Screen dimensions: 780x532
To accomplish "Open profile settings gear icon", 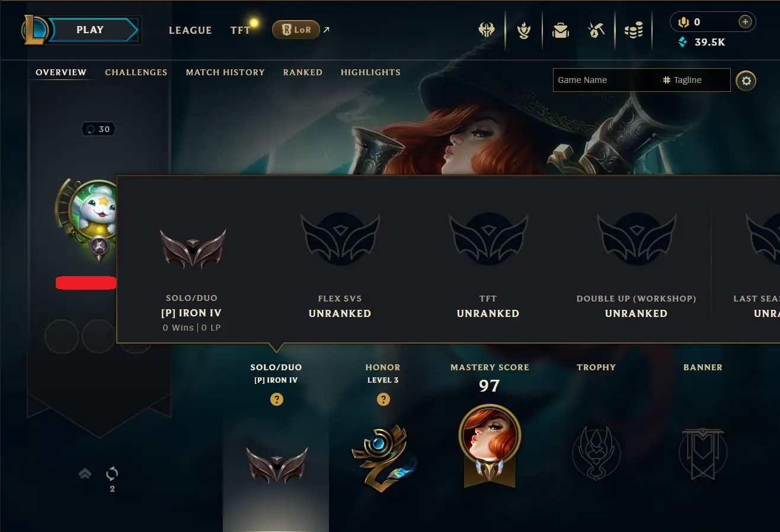I will click(x=746, y=81).
